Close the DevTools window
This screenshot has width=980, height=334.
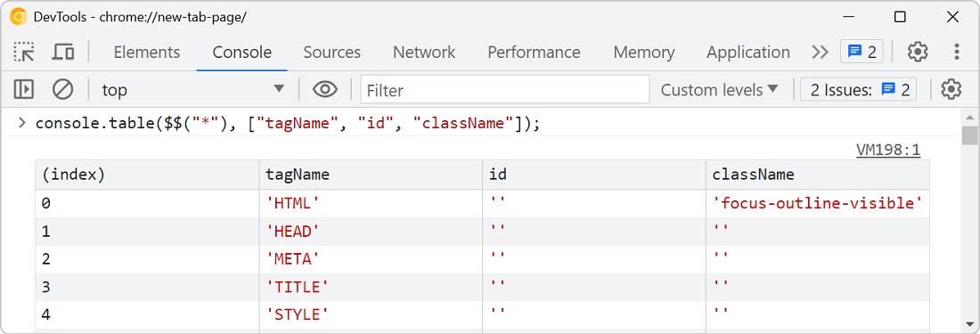pyautogui.click(x=952, y=17)
